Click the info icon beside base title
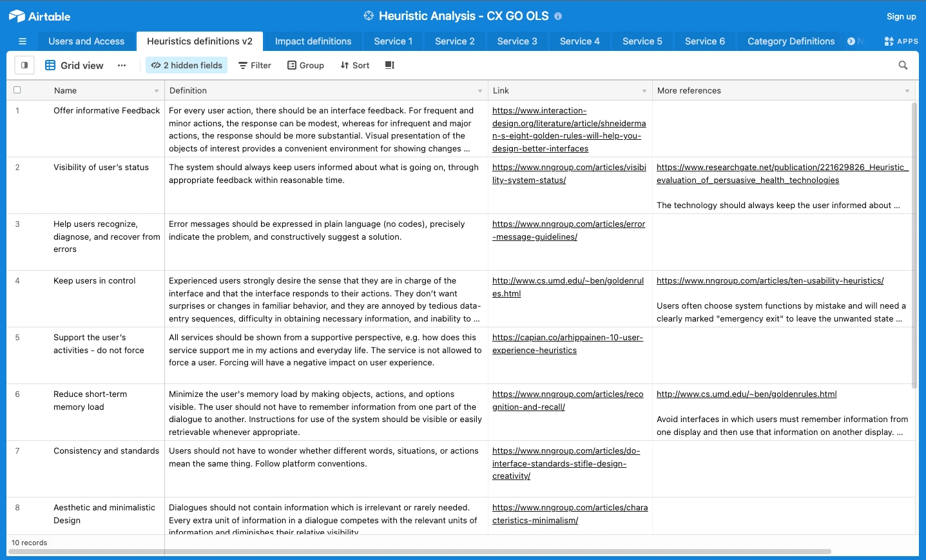This screenshot has width=926, height=560. click(558, 16)
